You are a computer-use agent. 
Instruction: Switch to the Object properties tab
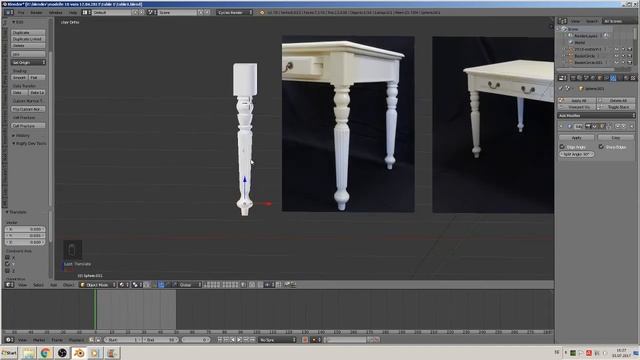[599, 78]
